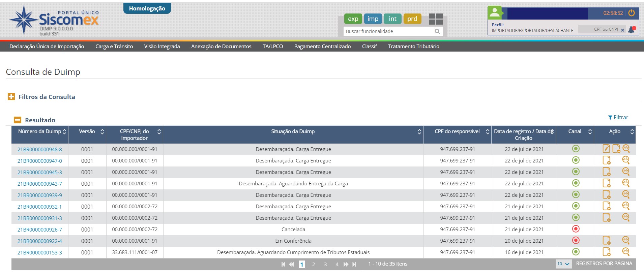Expand Filtros da Consulta section
Screen dimensions: 644x275
coord(11,97)
